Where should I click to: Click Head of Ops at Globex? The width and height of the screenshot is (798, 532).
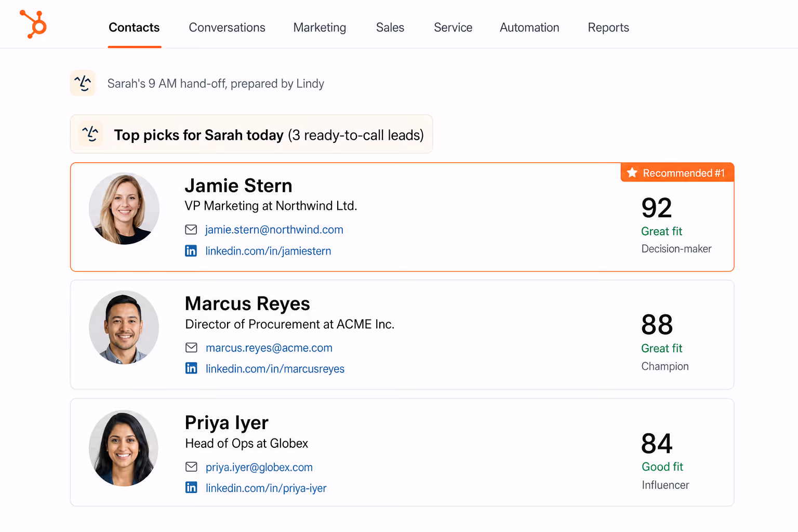[x=247, y=443]
